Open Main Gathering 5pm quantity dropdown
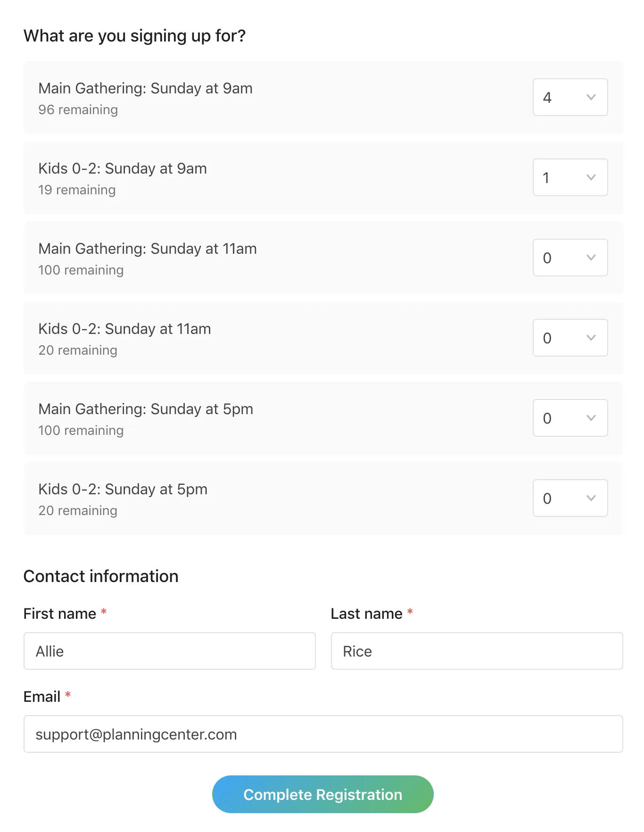Viewport: 644px width, 832px height. click(x=570, y=418)
